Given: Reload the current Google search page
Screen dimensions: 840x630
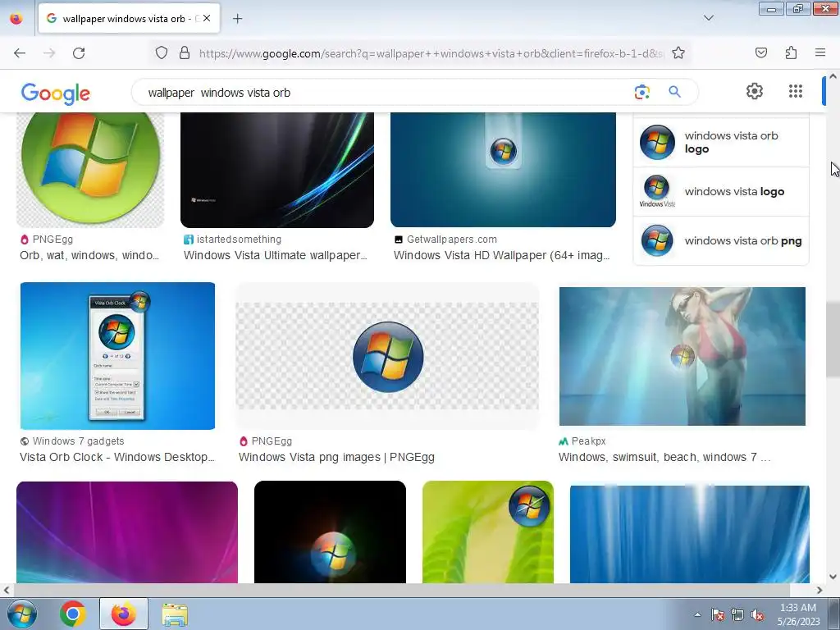Looking at the screenshot, I should pyautogui.click(x=79, y=53).
